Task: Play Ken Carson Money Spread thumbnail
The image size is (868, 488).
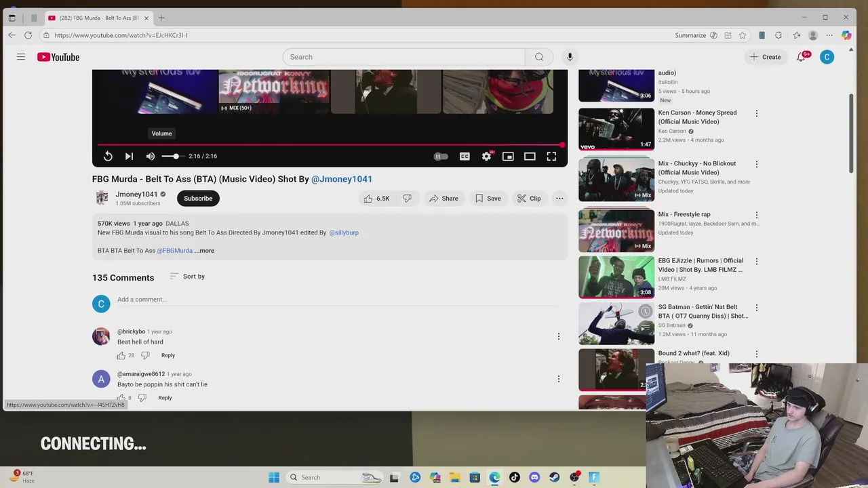Action: click(616, 129)
